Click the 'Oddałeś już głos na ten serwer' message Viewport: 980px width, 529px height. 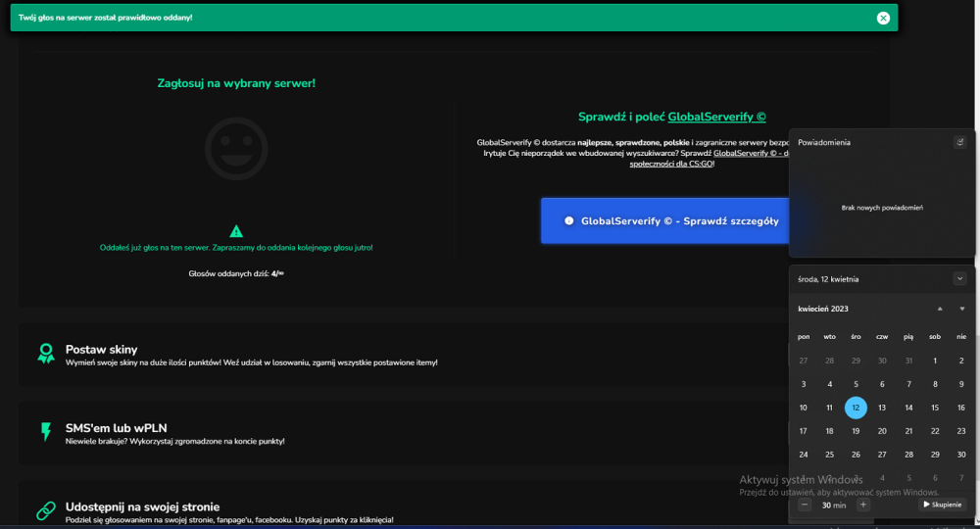pyautogui.click(x=236, y=247)
